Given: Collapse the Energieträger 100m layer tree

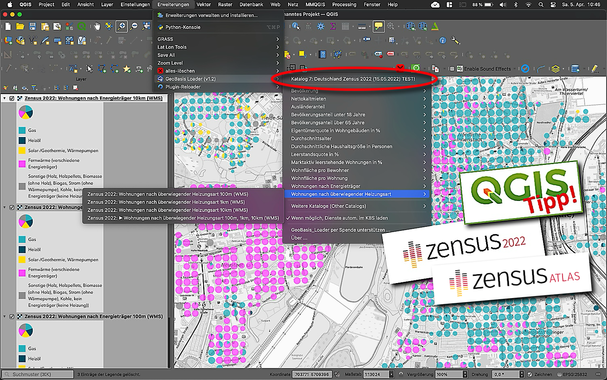Looking at the screenshot, I should tap(5, 316).
